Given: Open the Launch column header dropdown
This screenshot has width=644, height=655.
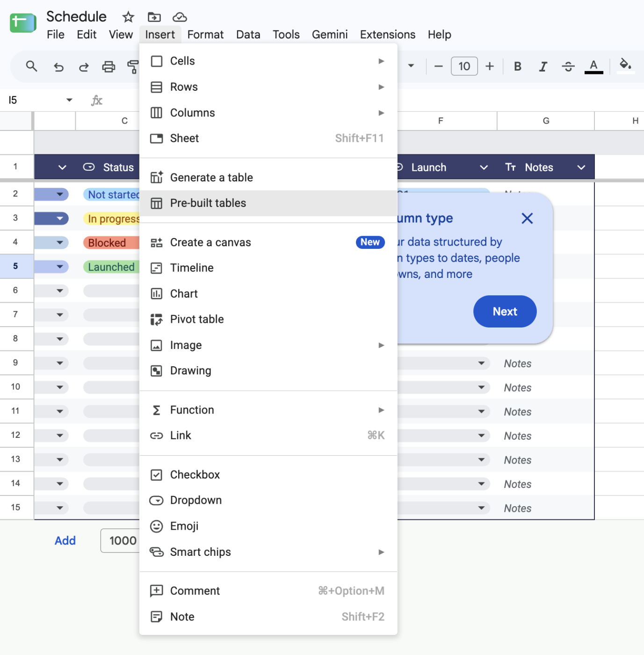Looking at the screenshot, I should point(484,167).
